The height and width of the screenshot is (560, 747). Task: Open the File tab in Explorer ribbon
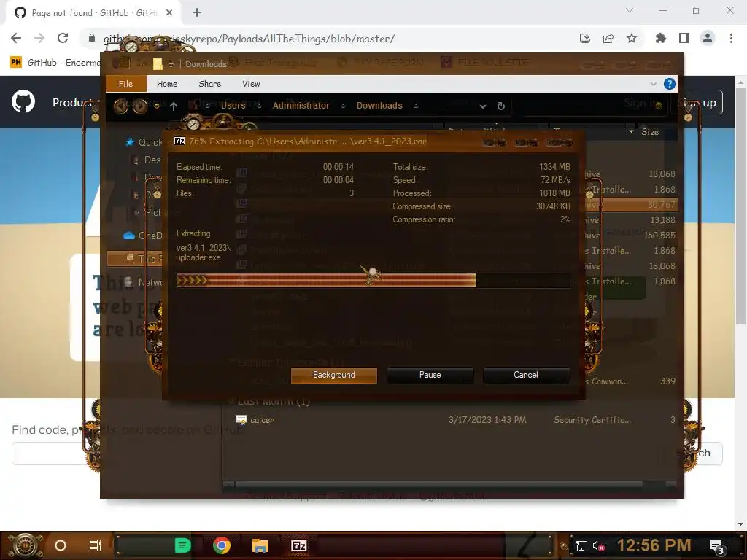(x=125, y=84)
